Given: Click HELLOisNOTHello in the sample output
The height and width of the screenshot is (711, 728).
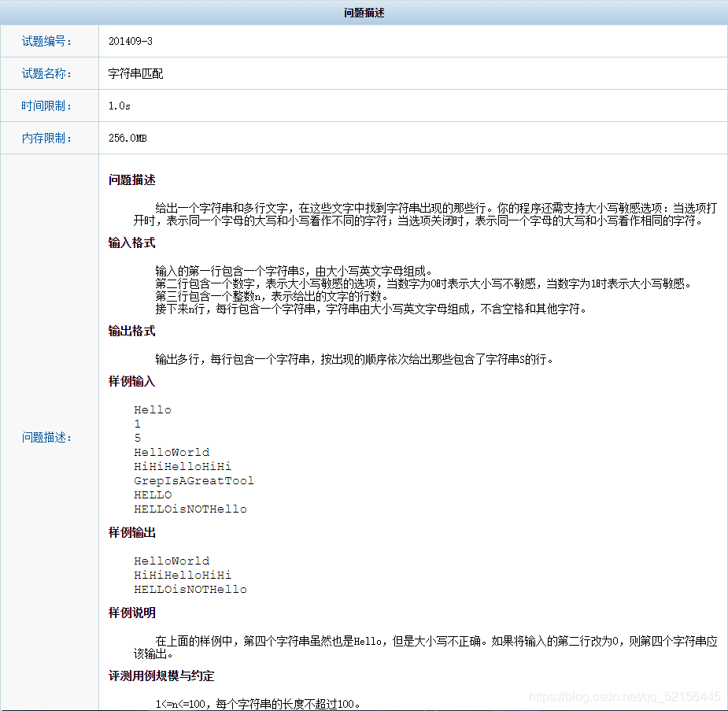Looking at the screenshot, I should pos(190,589).
